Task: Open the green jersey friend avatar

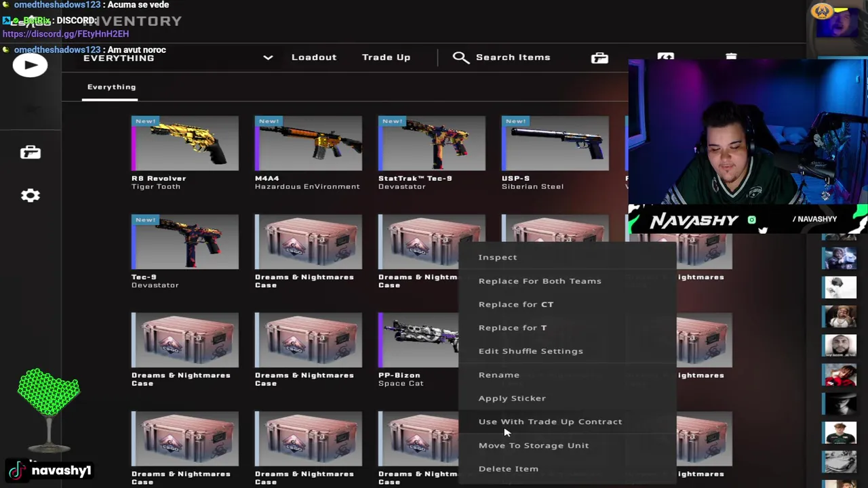Action: point(840,433)
